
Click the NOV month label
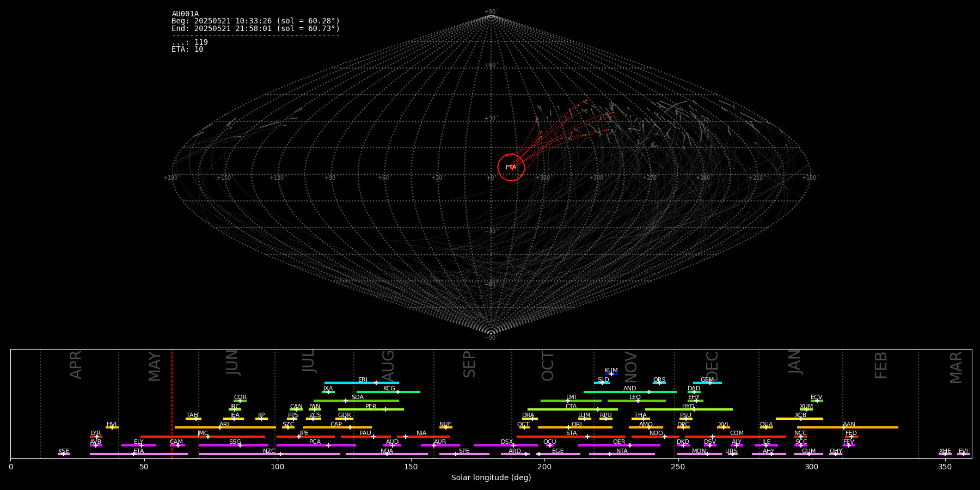pos(630,367)
